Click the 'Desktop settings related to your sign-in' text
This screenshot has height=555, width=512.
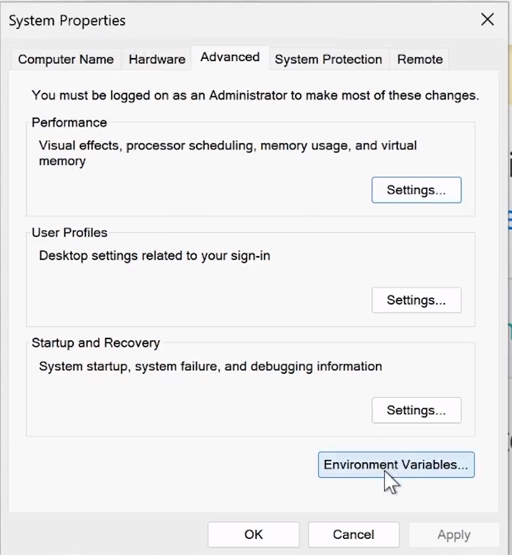(x=154, y=256)
